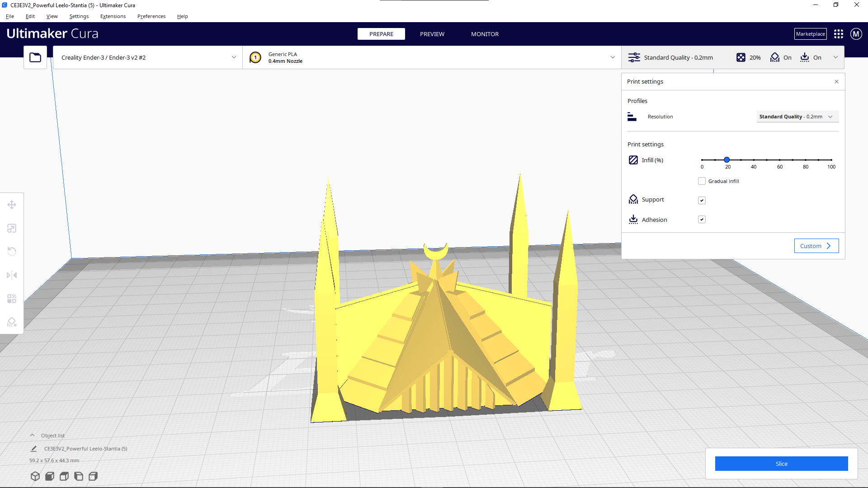The image size is (868, 488).
Task: Expand the material configuration dropdown
Action: pyautogui.click(x=613, y=57)
